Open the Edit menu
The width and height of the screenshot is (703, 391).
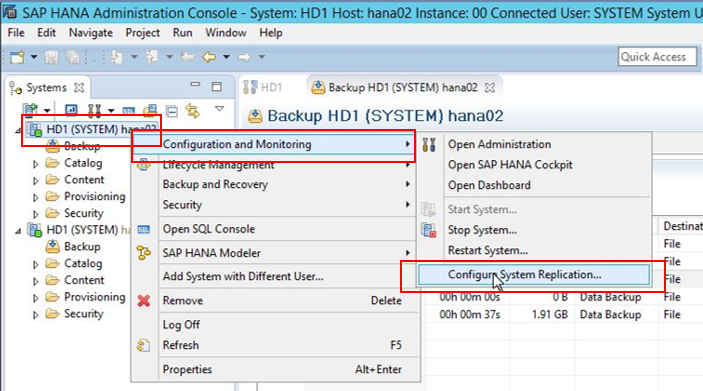46,33
